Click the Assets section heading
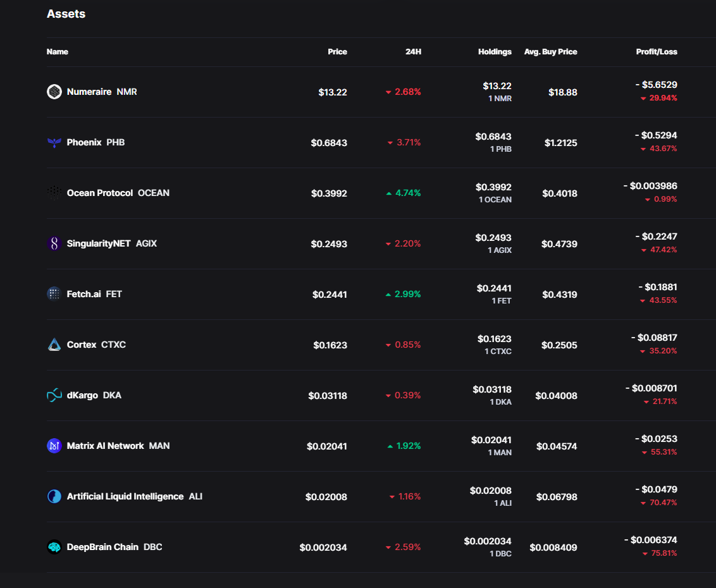The width and height of the screenshot is (716, 588). click(x=66, y=14)
